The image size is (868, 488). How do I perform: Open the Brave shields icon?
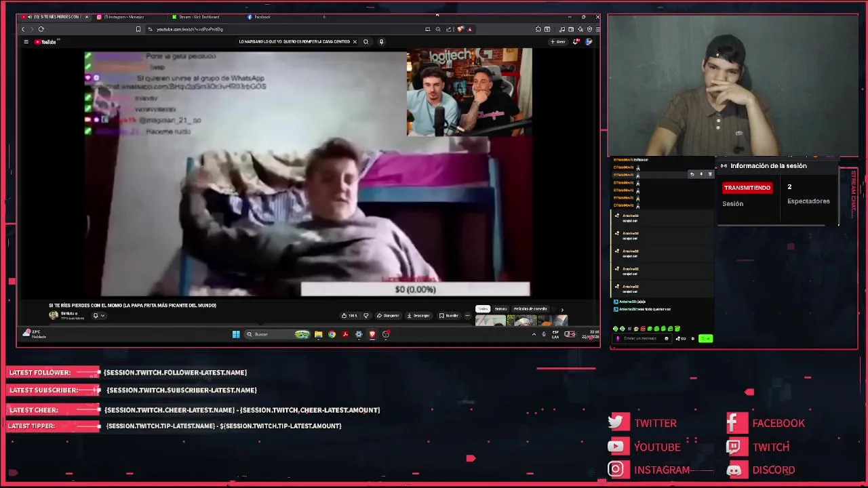pyautogui.click(x=460, y=29)
